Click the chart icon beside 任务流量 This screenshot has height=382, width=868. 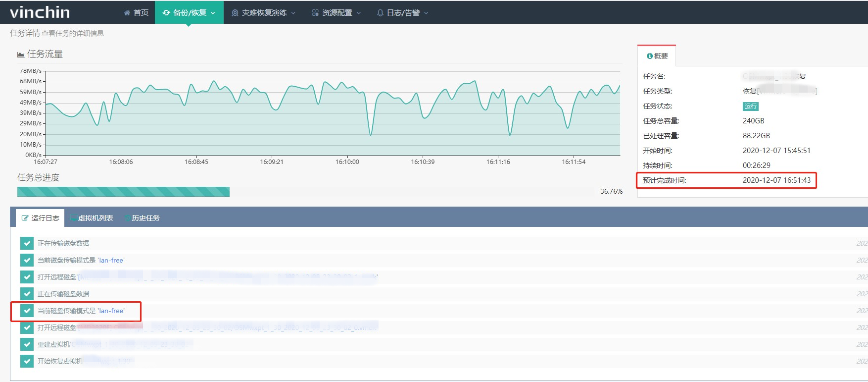tap(21, 55)
